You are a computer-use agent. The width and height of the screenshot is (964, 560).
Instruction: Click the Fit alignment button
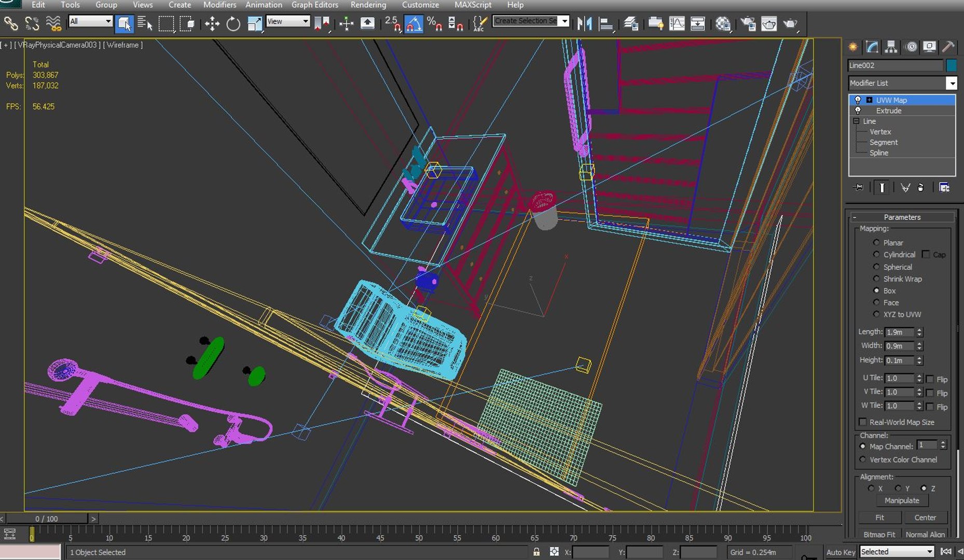[x=879, y=517]
